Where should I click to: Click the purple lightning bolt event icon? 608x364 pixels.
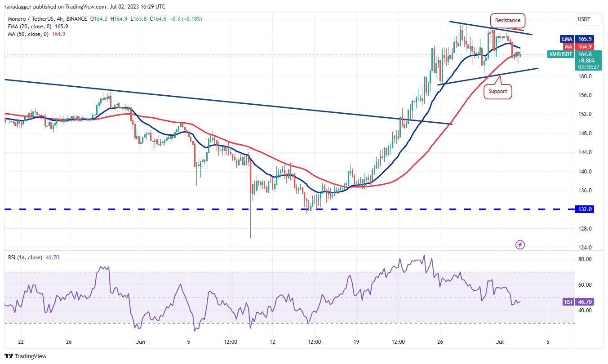pyautogui.click(x=520, y=245)
